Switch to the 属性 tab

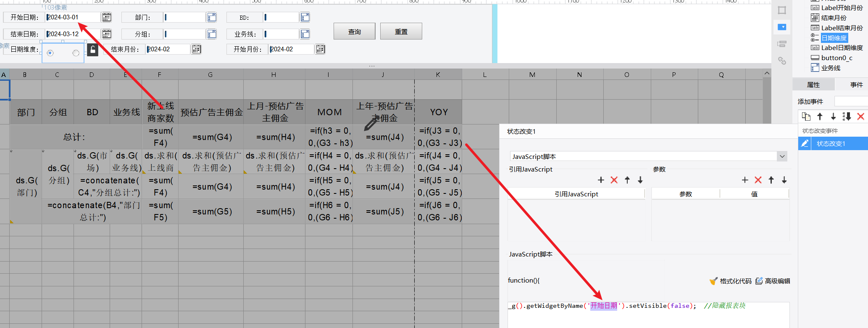click(x=813, y=85)
